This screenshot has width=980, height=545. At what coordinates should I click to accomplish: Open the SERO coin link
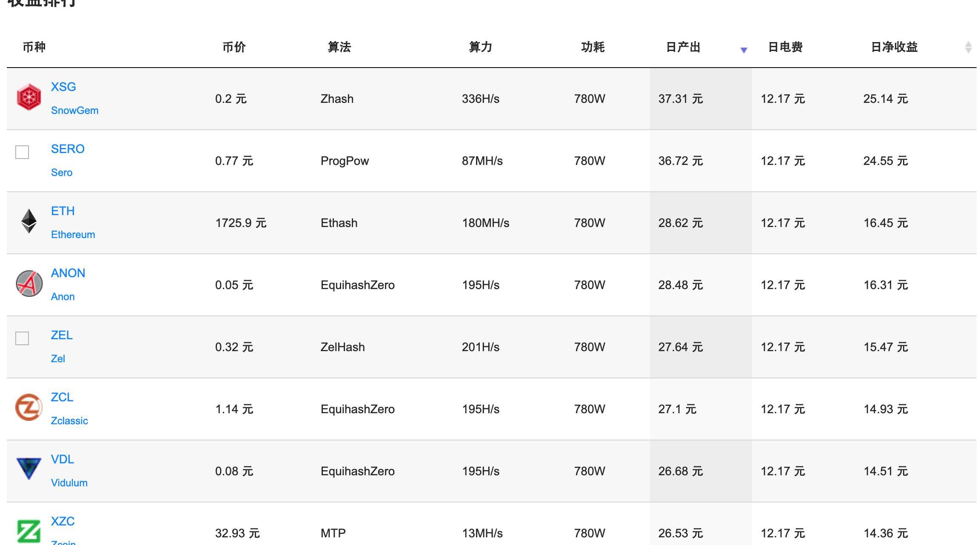point(68,149)
